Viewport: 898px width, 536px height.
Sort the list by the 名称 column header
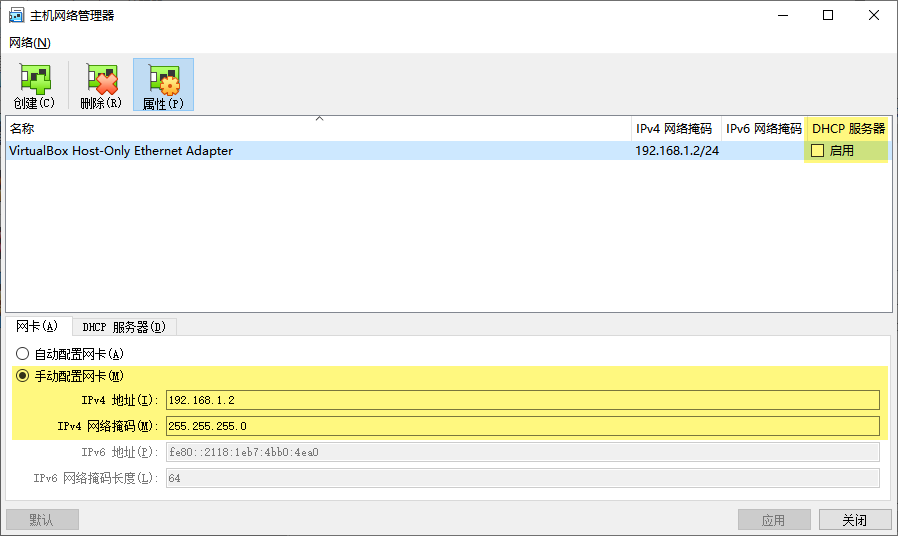pyautogui.click(x=300, y=129)
